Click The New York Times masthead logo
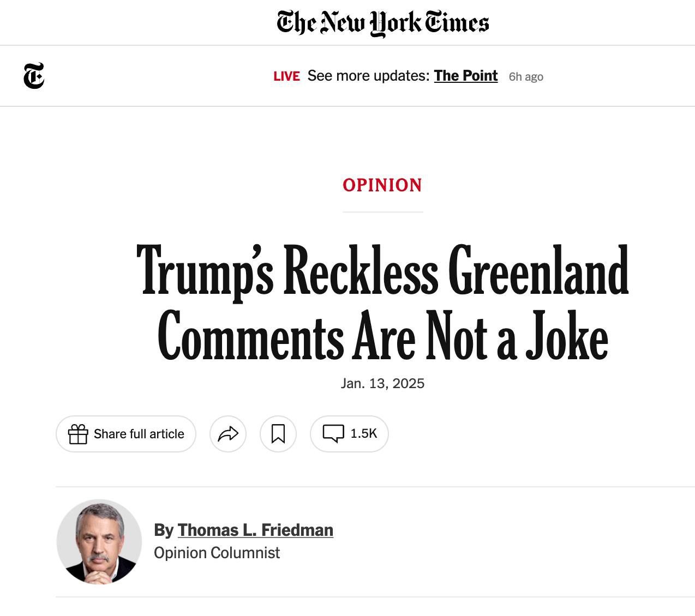The image size is (695, 616). click(x=382, y=23)
